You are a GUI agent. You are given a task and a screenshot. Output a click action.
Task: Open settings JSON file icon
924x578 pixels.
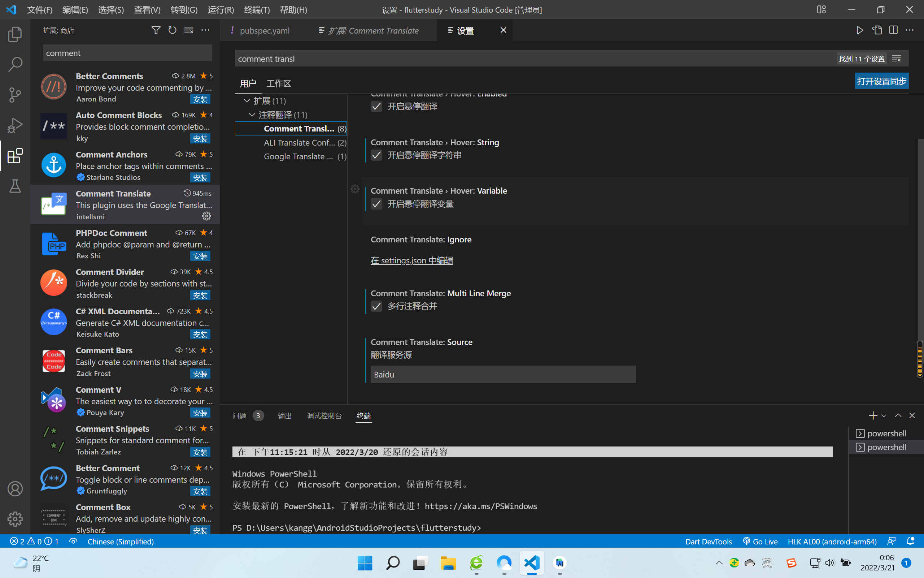[877, 30]
